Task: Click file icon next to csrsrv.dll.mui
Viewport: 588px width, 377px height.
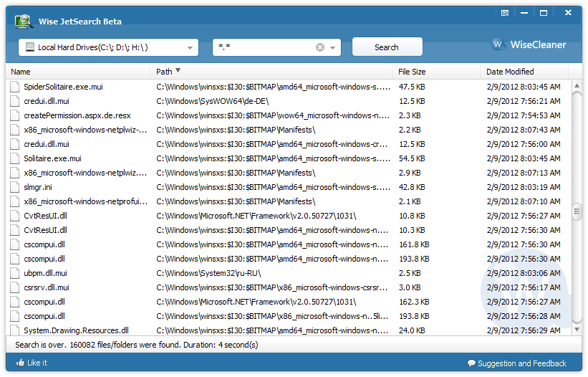Action: 14,287
